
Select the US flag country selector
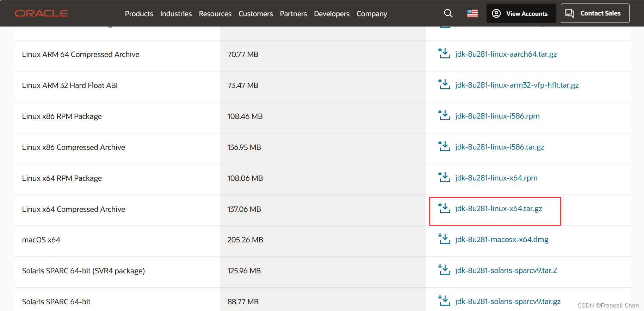click(472, 13)
